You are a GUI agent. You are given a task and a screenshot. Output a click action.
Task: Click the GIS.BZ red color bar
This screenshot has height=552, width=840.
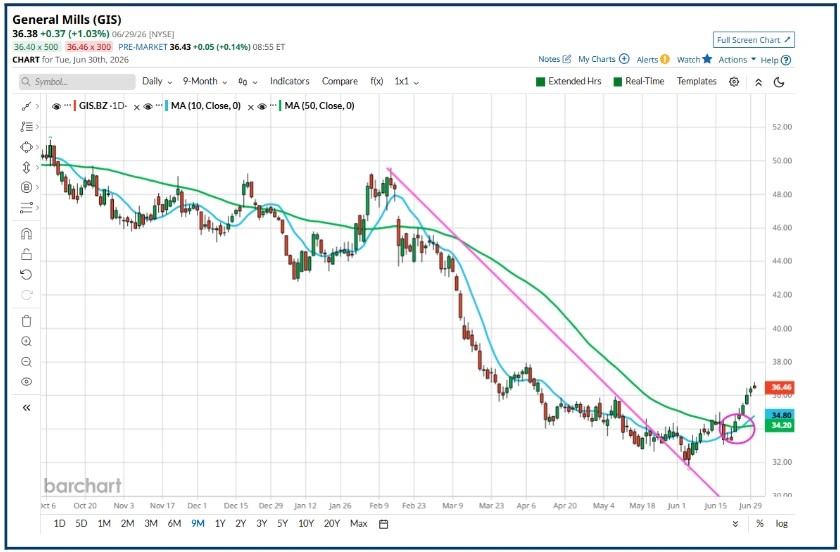(74, 106)
